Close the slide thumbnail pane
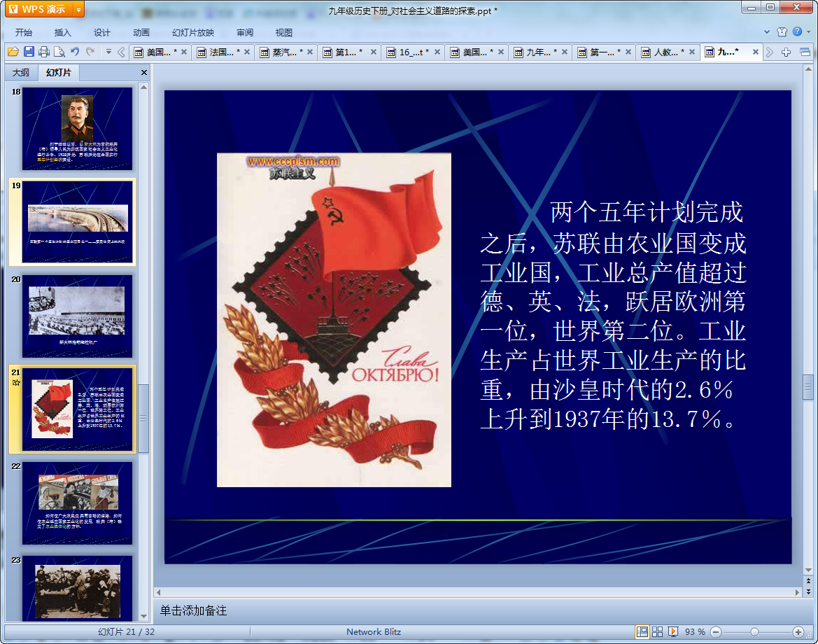 (x=144, y=73)
